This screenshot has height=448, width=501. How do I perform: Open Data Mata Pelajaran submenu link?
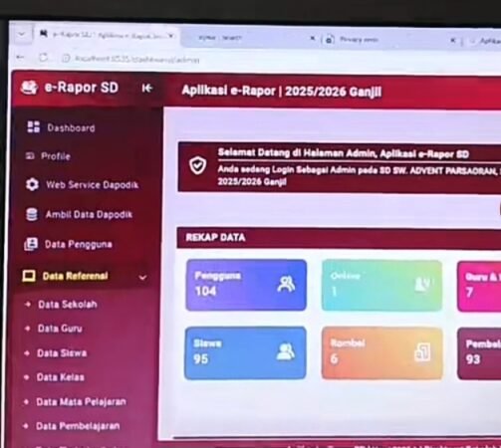coord(81,401)
